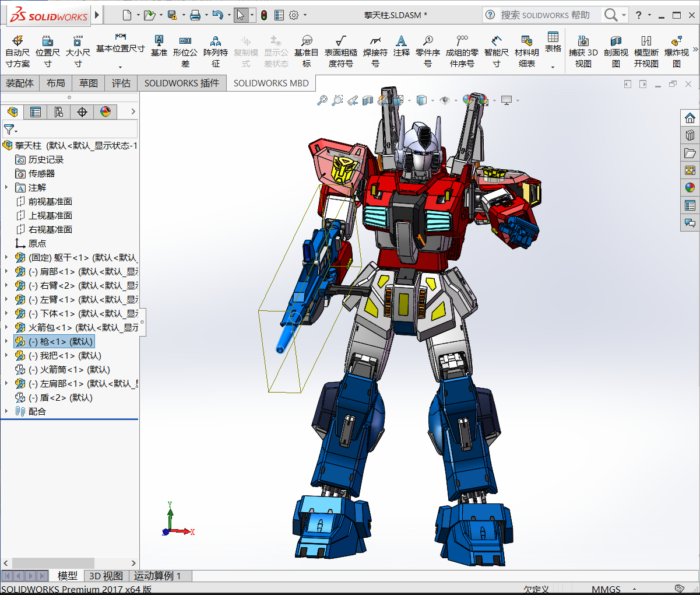The image size is (700, 595).
Task: Click the Section View icon in heads-up bar
Action: pyautogui.click(x=368, y=100)
